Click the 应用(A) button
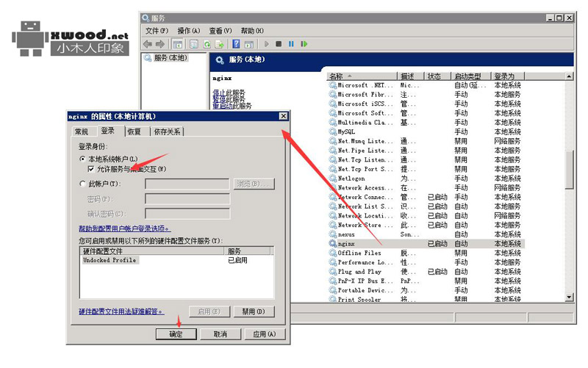 tap(265, 334)
